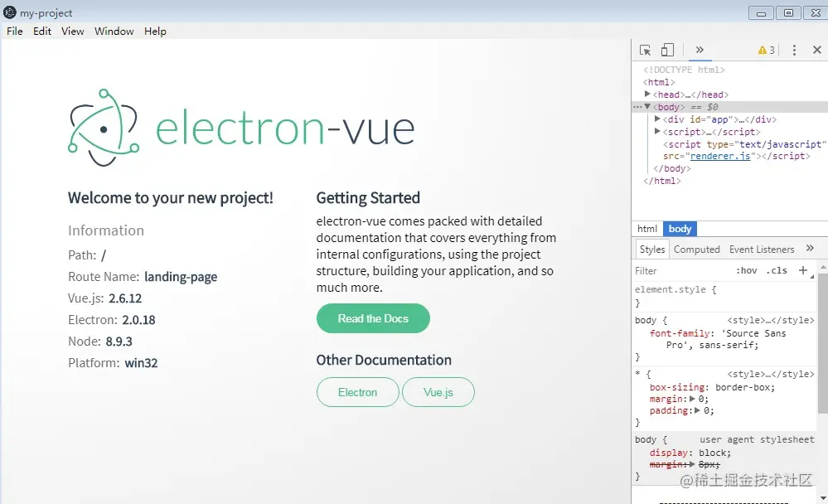Click the display: block declaration
This screenshot has height=504, width=828.
point(690,453)
